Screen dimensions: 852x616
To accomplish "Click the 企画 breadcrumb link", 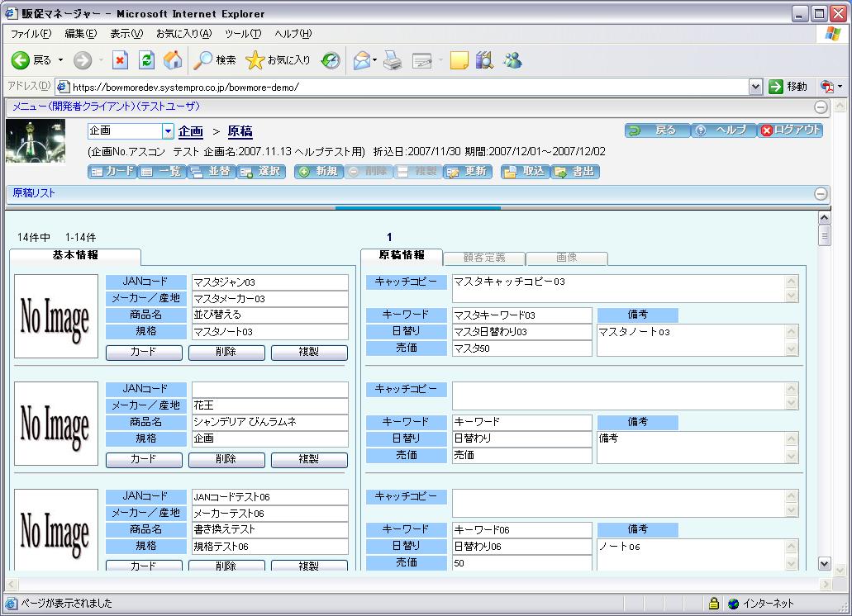I will pos(190,131).
